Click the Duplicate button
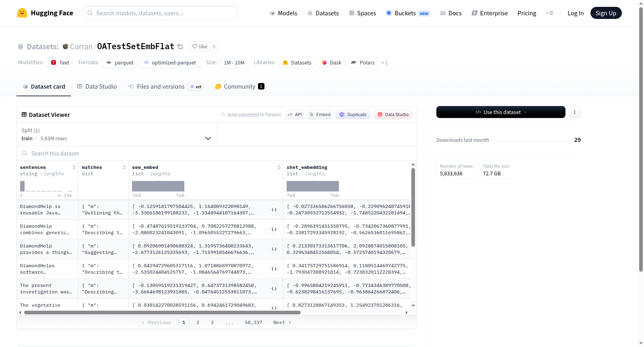 (x=353, y=114)
